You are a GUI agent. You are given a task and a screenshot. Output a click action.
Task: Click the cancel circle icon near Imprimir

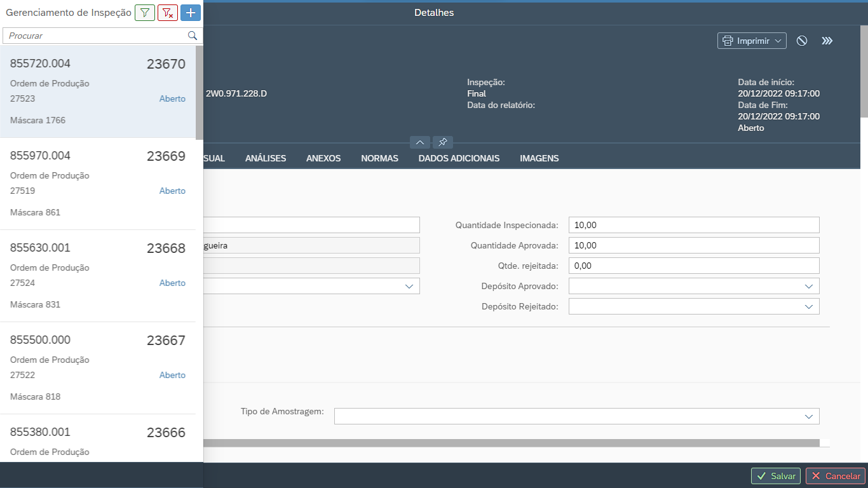[802, 41]
